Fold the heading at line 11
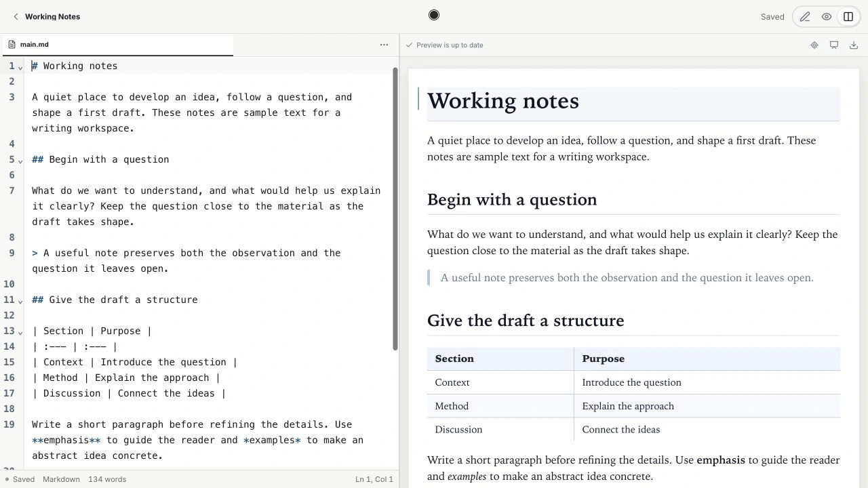Viewport: 868px width, 488px height. [20, 301]
